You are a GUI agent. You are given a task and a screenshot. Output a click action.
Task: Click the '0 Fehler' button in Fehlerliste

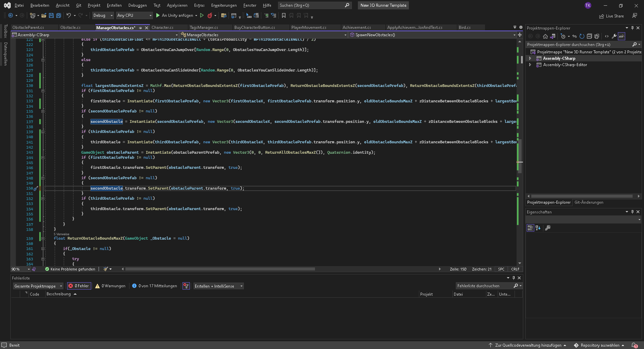click(x=79, y=286)
